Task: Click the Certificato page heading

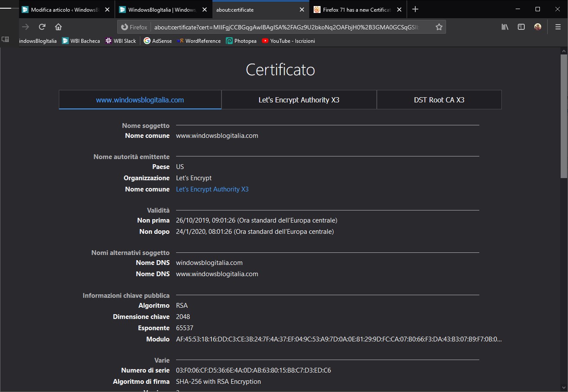Action: (280, 70)
